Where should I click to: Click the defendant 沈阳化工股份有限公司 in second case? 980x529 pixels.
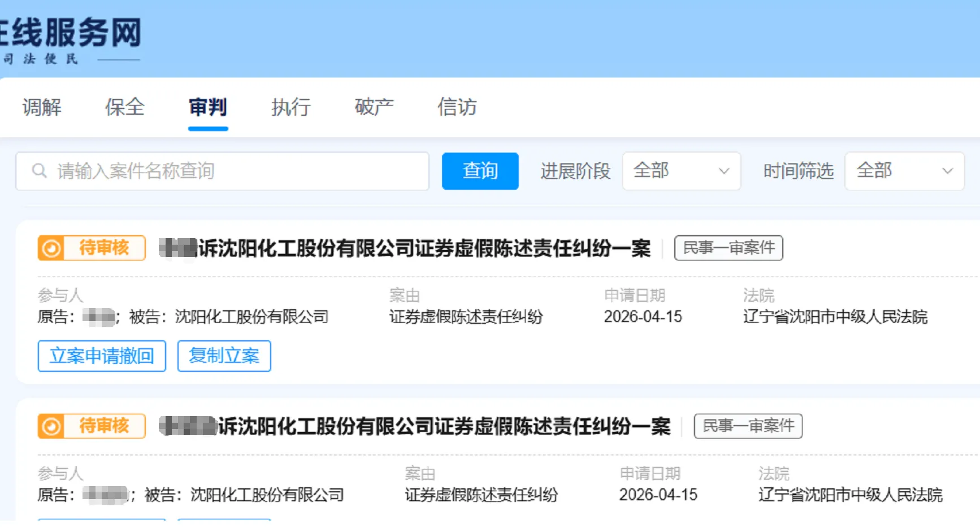[x=267, y=495]
